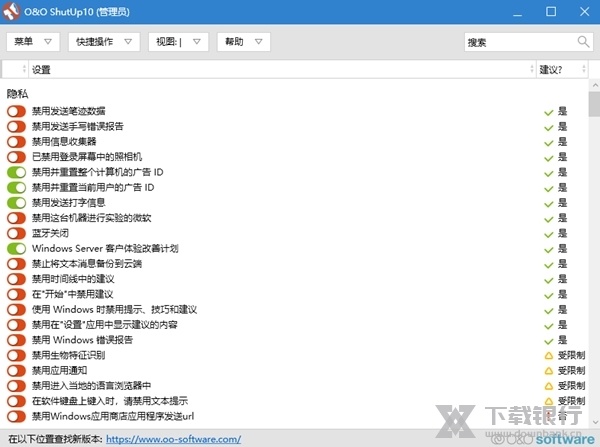Click 受限制 label for 禁用生物特征识别
600x447 pixels.
(571, 355)
